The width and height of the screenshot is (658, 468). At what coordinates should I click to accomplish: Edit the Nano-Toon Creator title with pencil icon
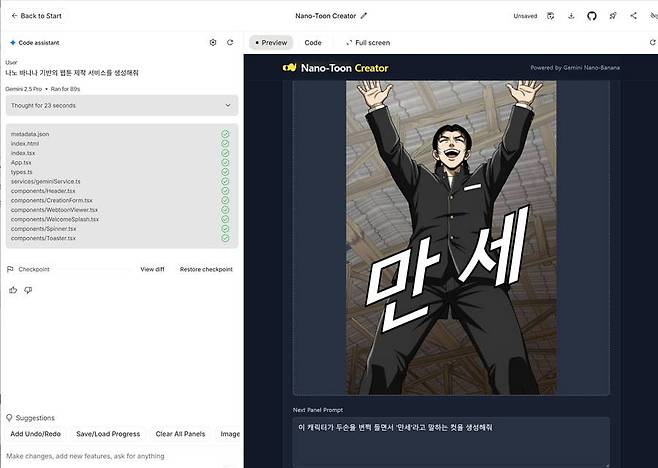tap(364, 16)
